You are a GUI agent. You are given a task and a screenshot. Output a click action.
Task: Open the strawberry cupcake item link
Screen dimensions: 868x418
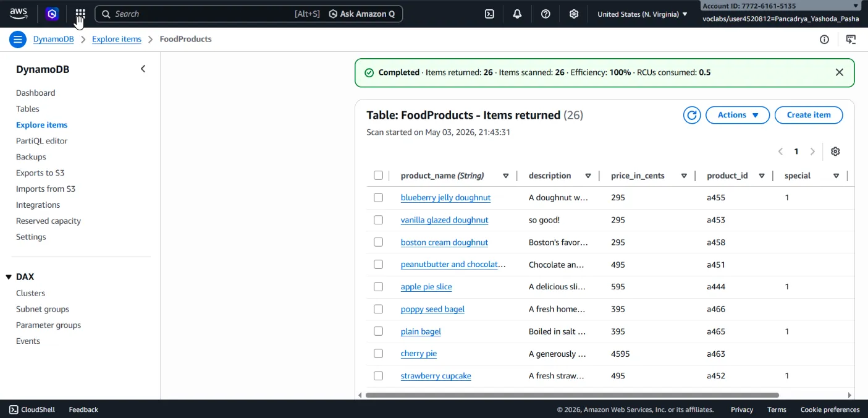tap(436, 376)
